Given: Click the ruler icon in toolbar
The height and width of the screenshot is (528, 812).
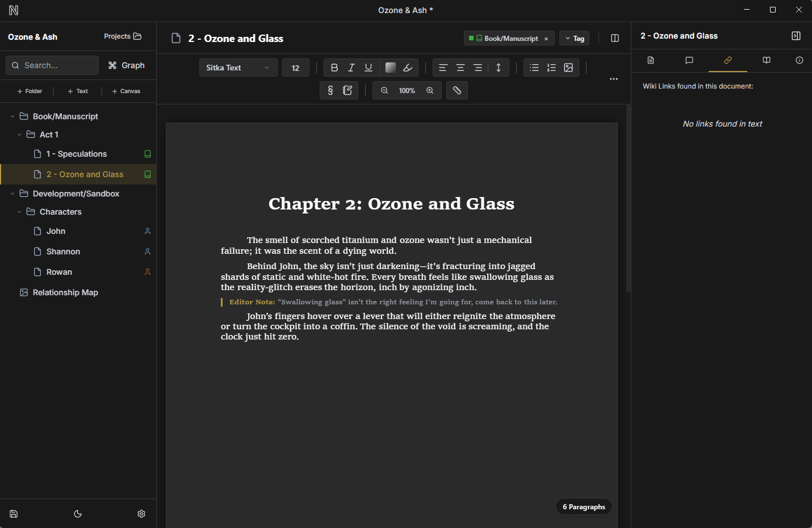Looking at the screenshot, I should tap(457, 90).
